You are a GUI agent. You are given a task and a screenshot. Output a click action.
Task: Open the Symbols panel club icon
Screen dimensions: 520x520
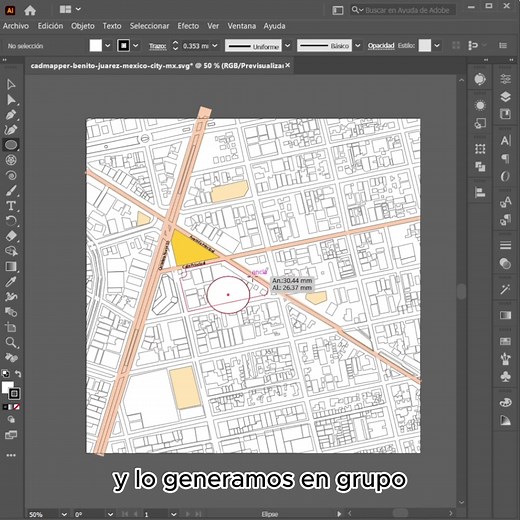click(x=505, y=377)
